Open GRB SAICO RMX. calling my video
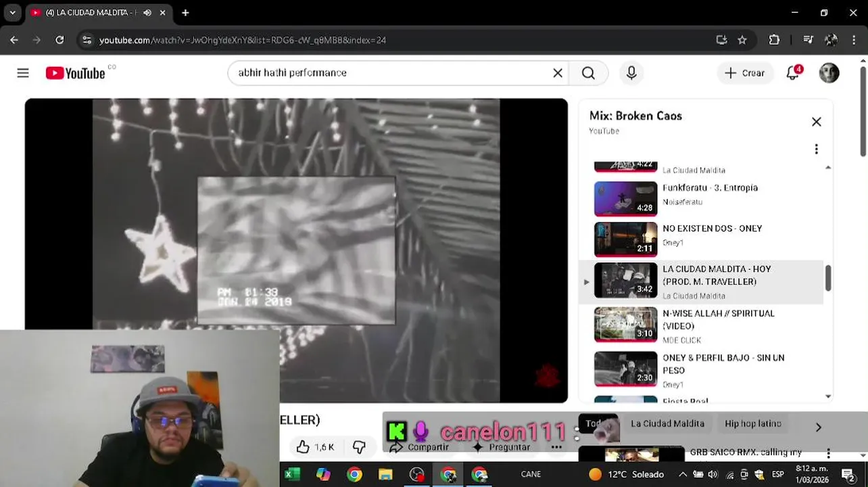The width and height of the screenshot is (868, 487). [745, 452]
